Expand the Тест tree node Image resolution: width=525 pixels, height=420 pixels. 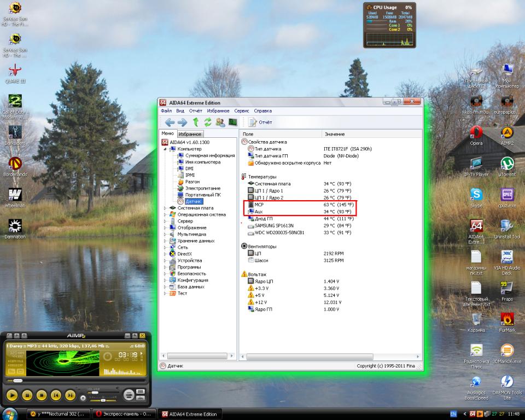click(165, 293)
